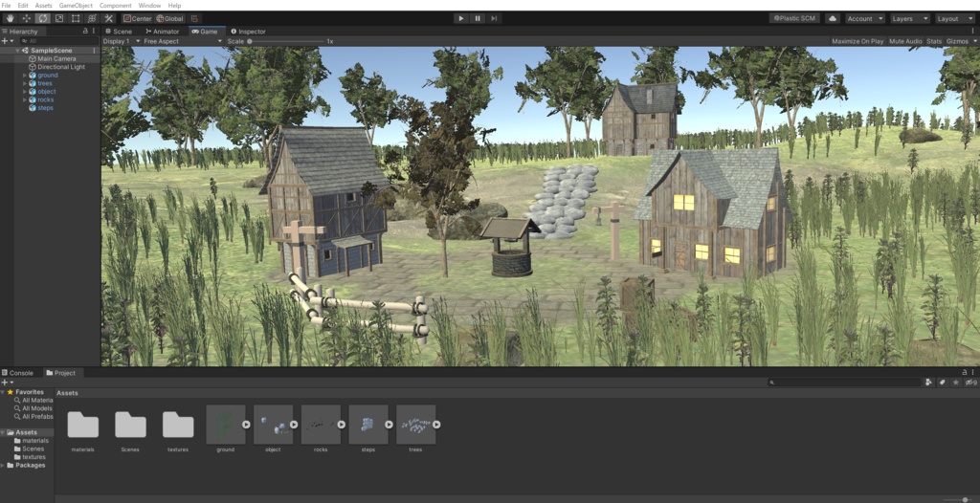The width and height of the screenshot is (980, 503).
Task: Switch to the Animator tab
Action: point(162,32)
